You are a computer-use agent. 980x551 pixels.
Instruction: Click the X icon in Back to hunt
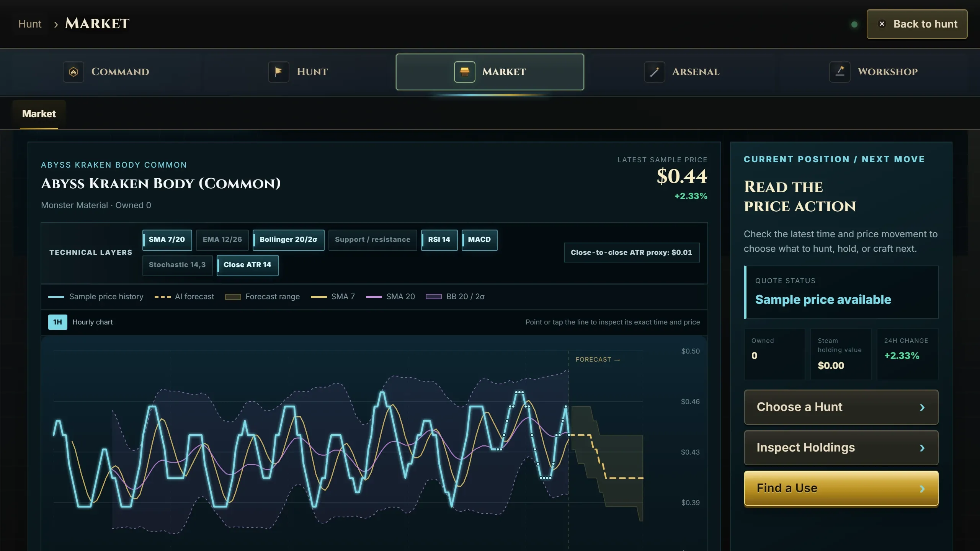[x=882, y=24]
